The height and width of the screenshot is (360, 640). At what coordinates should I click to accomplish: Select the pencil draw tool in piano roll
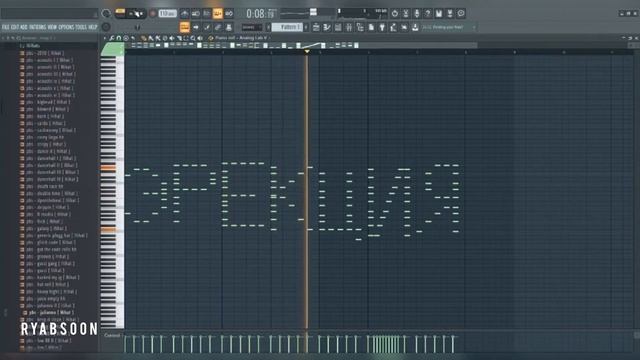[144, 38]
